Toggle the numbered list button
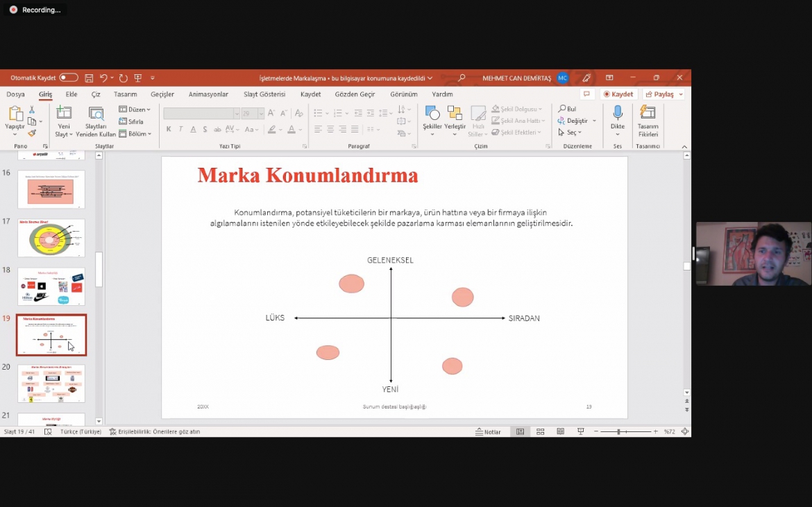 [x=338, y=113]
